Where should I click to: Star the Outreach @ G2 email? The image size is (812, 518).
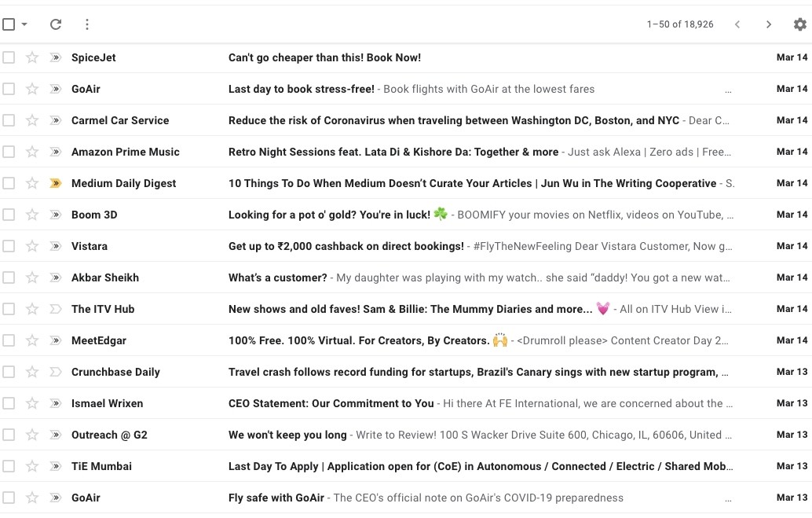pyautogui.click(x=32, y=435)
